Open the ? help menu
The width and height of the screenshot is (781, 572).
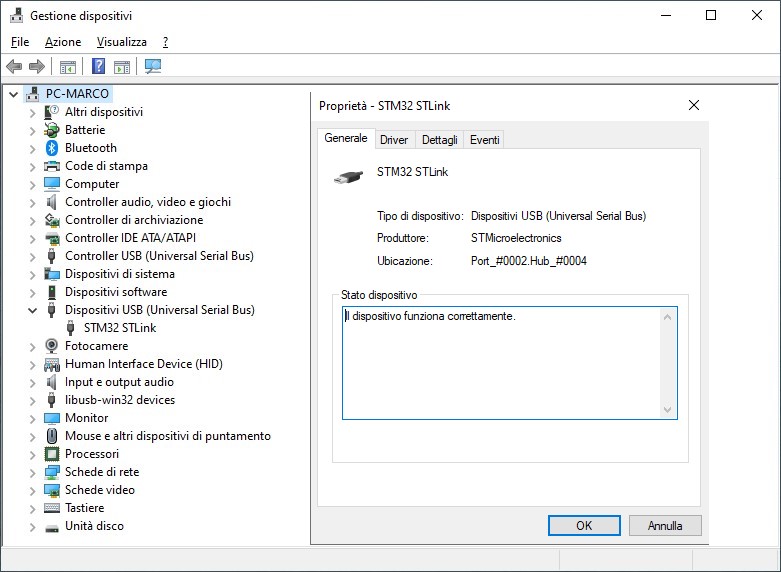[x=165, y=42]
